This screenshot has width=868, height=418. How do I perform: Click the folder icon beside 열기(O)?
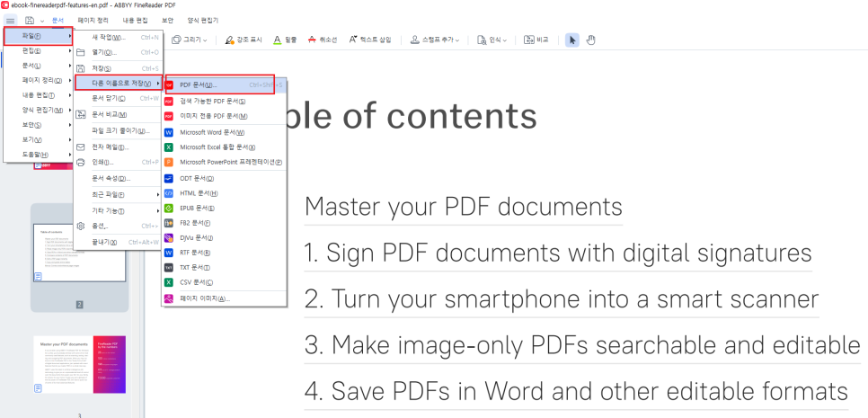point(81,53)
